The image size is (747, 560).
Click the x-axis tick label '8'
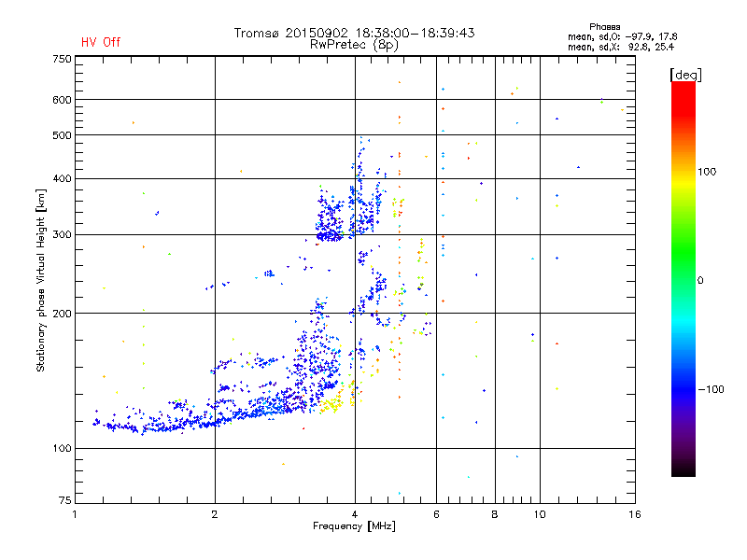point(495,514)
